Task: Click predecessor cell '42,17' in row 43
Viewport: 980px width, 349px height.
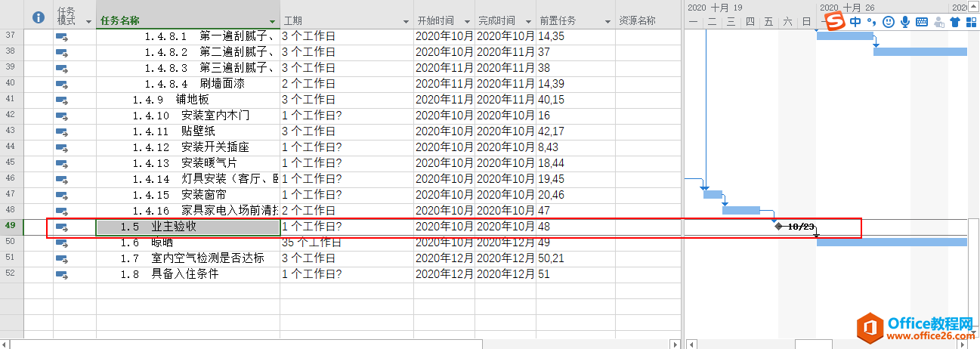Action: (576, 131)
